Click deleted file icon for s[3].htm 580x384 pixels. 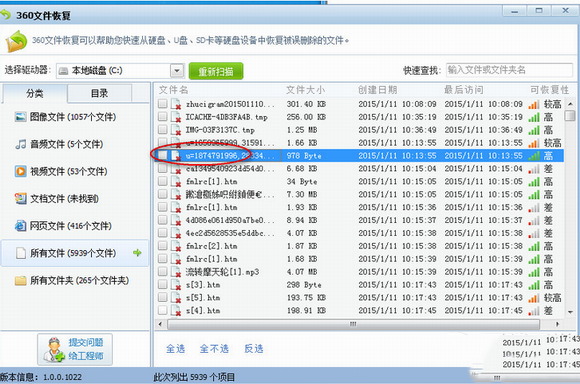(176, 284)
